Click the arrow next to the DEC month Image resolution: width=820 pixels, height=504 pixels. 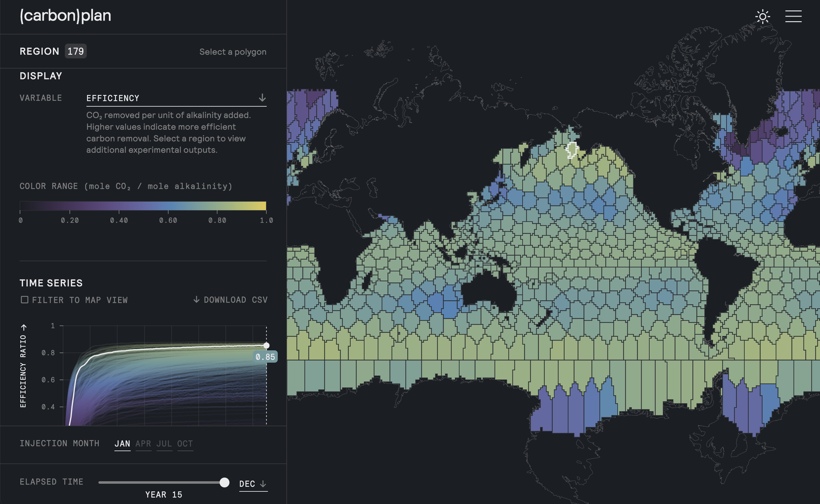click(263, 484)
